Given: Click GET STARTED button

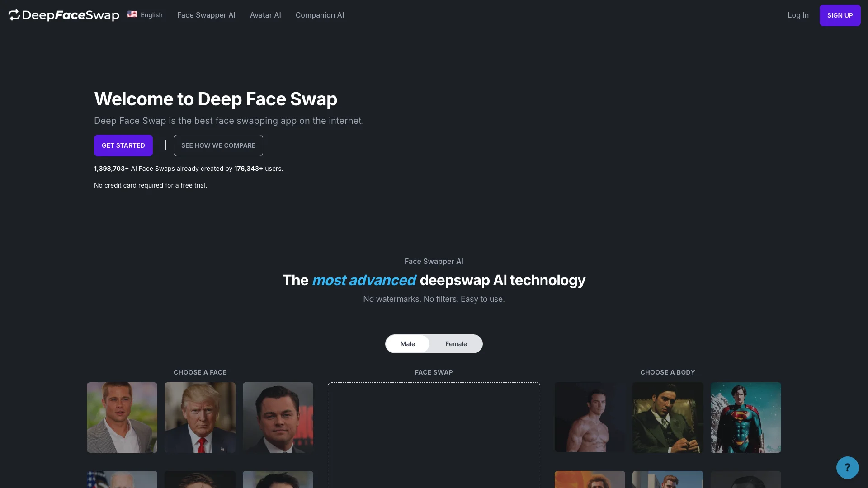Looking at the screenshot, I should pyautogui.click(x=123, y=145).
